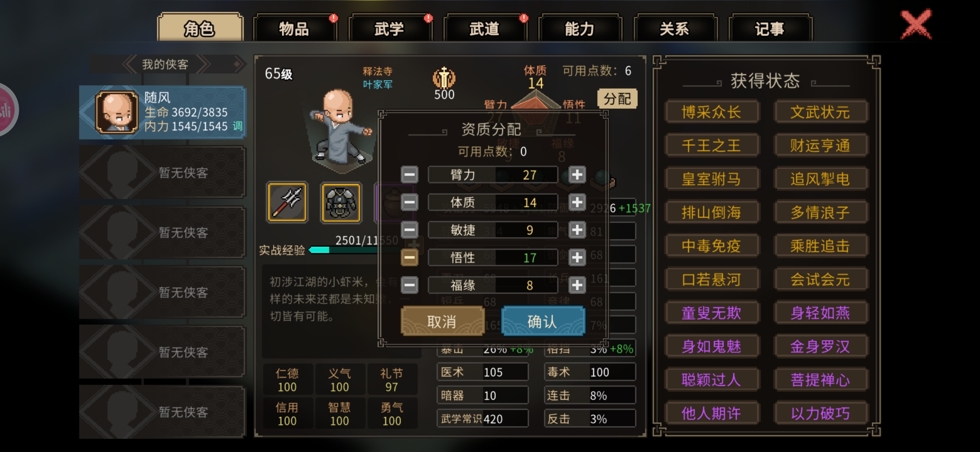Click the pink floating bubble icon
This screenshot has width=980, height=452.
pyautogui.click(x=6, y=110)
